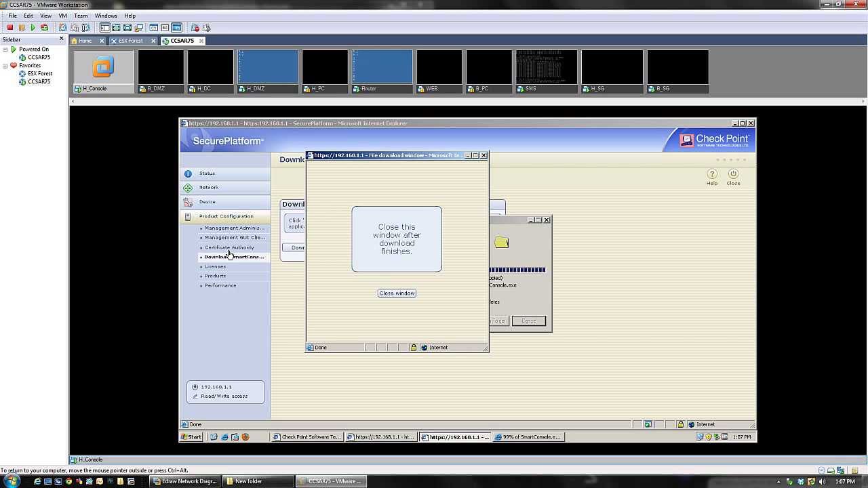Click the Close window button
868x488 pixels.
397,293
